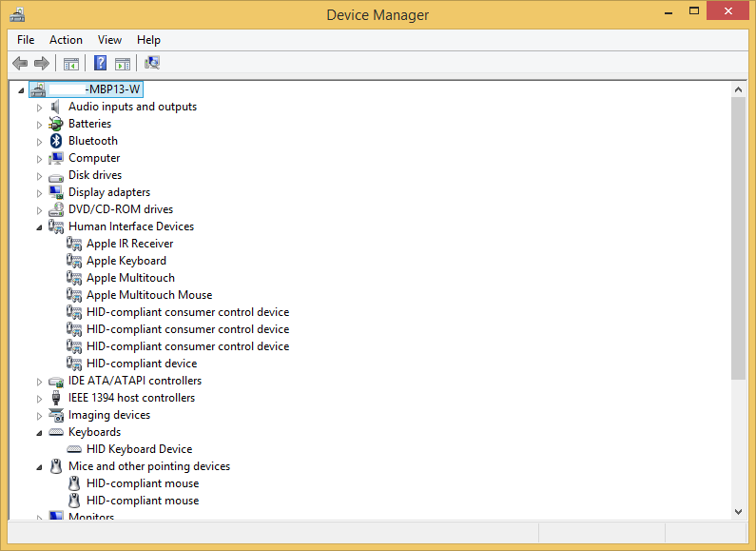Open the Help question mark toolbar icon

coord(100,63)
